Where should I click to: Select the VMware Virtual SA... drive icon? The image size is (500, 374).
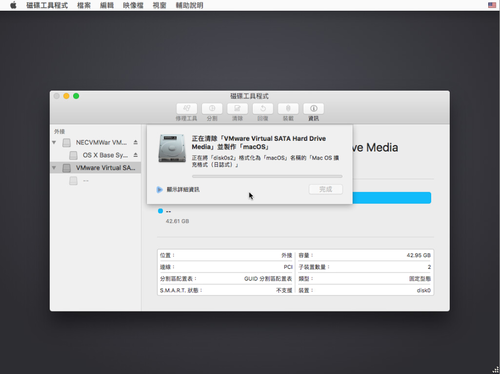pos(67,168)
